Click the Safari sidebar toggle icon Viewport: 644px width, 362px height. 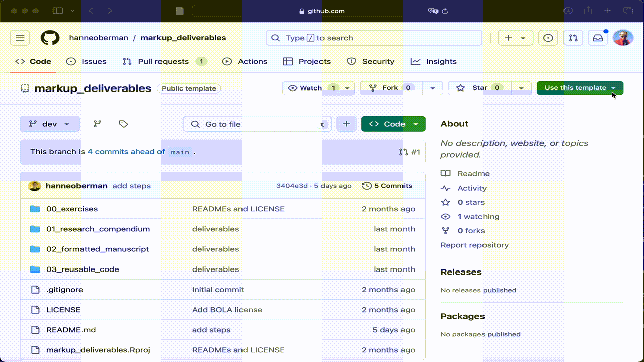tap(58, 11)
